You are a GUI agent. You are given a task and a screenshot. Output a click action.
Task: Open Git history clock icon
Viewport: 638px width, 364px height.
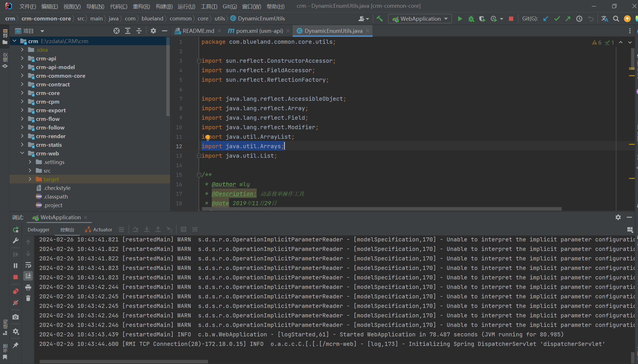coord(579,19)
